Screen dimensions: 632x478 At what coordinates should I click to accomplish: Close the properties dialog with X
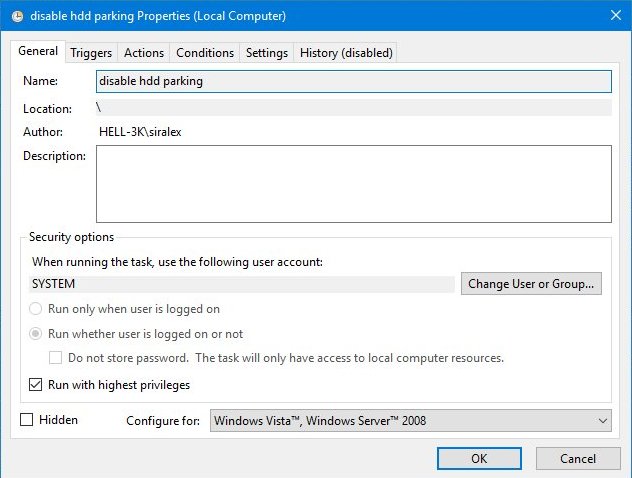pos(615,16)
